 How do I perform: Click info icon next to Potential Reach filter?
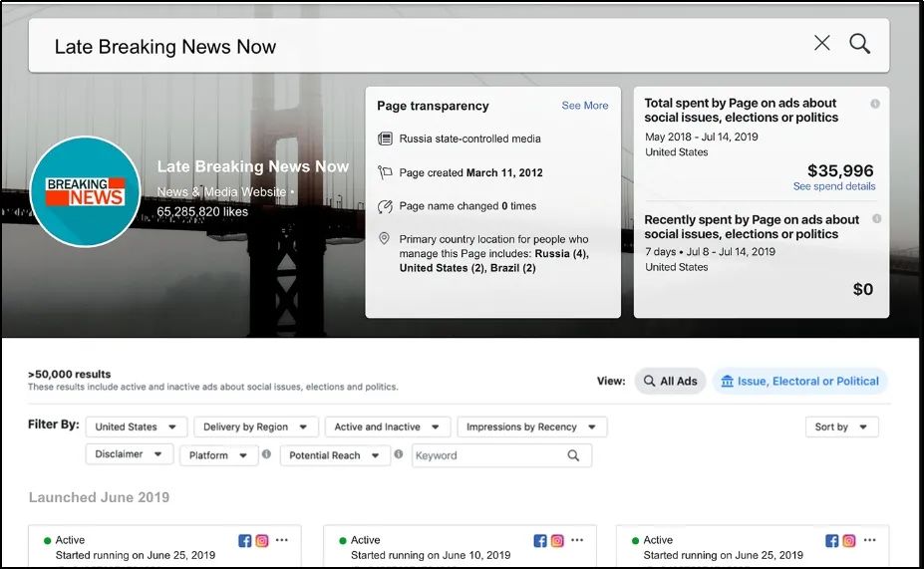(x=399, y=454)
